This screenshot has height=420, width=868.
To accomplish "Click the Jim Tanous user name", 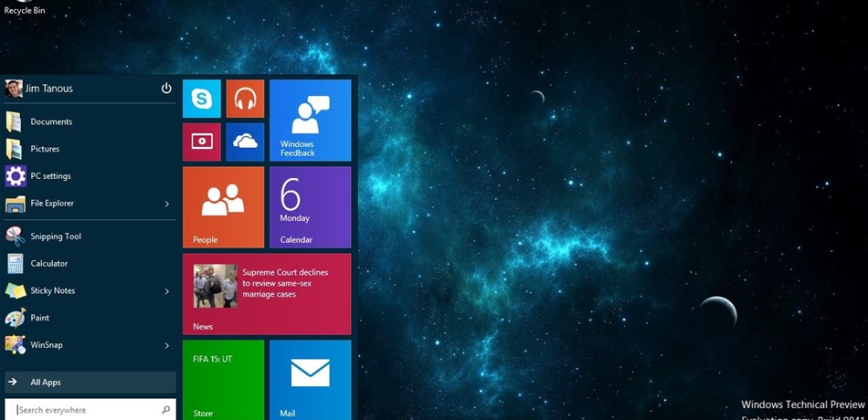I will [x=48, y=89].
